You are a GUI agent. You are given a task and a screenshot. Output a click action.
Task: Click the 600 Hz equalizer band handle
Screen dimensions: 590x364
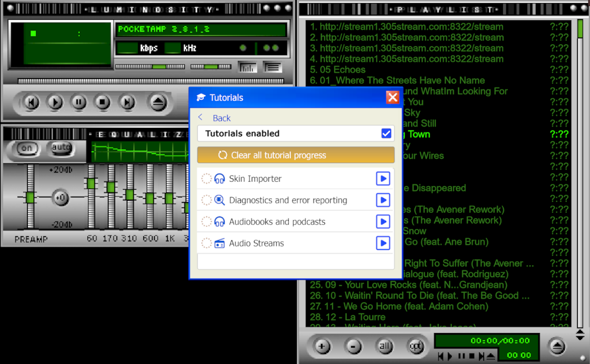pyautogui.click(x=150, y=198)
